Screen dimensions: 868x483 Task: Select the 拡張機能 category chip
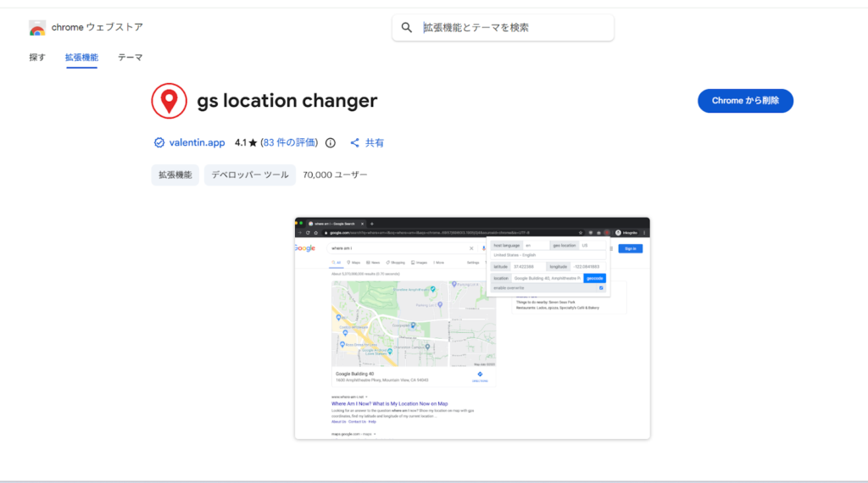pos(175,175)
